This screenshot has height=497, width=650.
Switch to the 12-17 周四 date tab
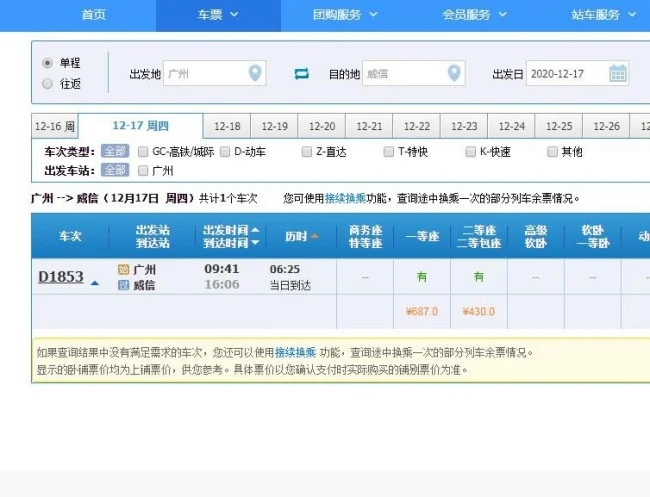(x=141, y=126)
